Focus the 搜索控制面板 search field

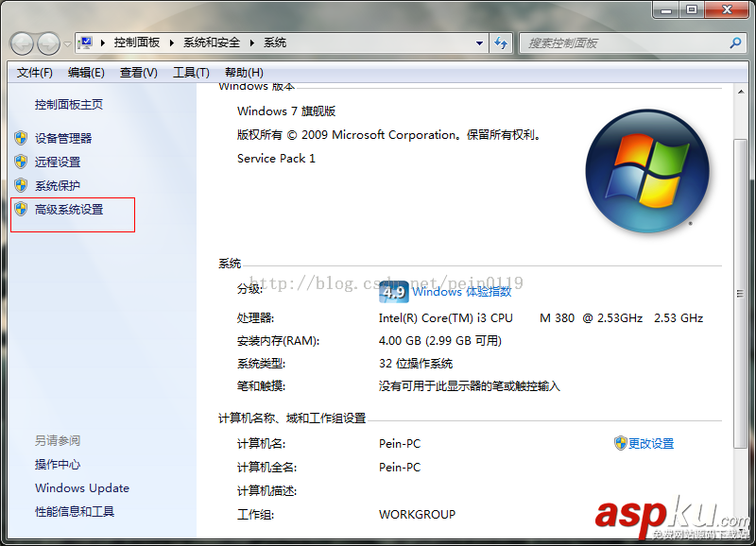(x=632, y=43)
